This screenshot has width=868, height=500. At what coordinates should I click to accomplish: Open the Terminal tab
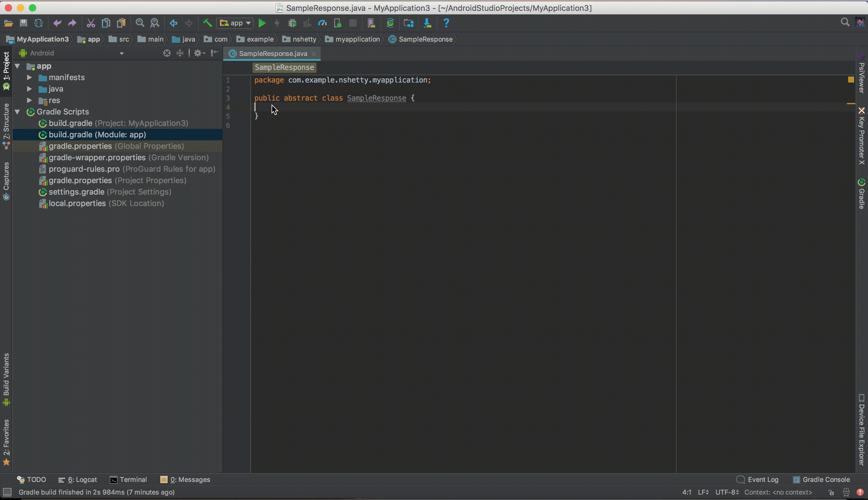click(128, 480)
